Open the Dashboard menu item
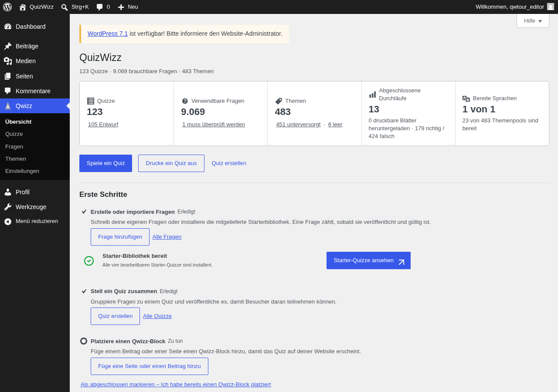This screenshot has height=392, width=558. click(x=35, y=27)
